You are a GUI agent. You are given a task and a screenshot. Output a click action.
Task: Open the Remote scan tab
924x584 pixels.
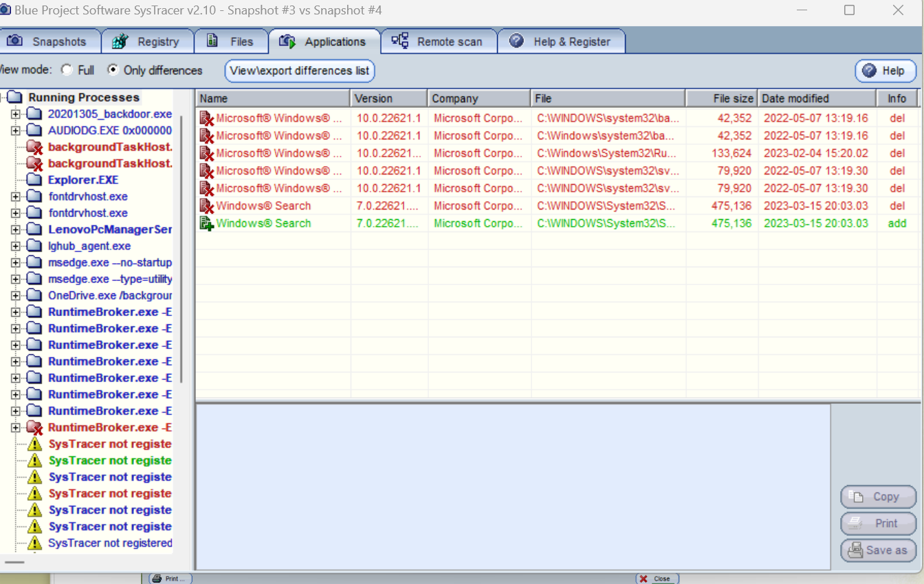(439, 41)
